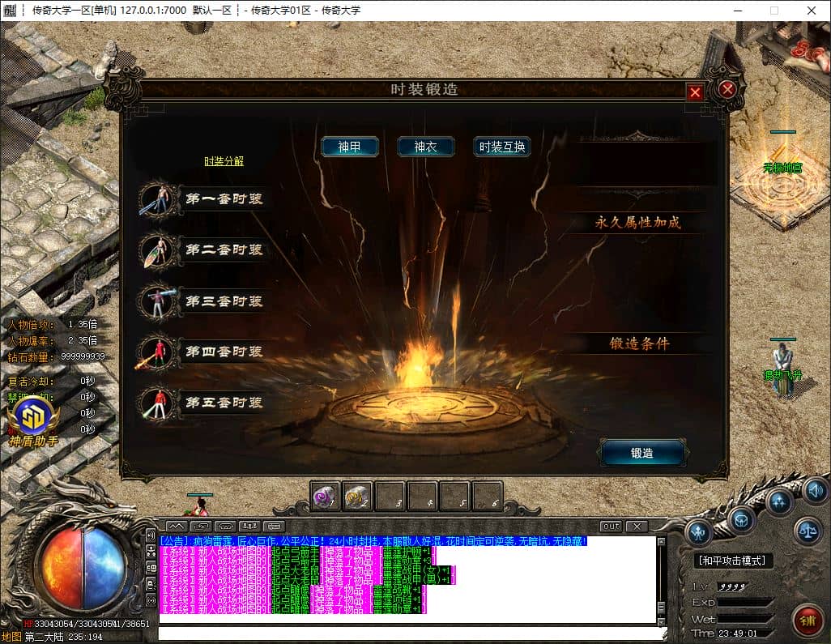Click the fourth costume red-shirt portrait
This screenshot has height=644, width=831.
click(158, 352)
